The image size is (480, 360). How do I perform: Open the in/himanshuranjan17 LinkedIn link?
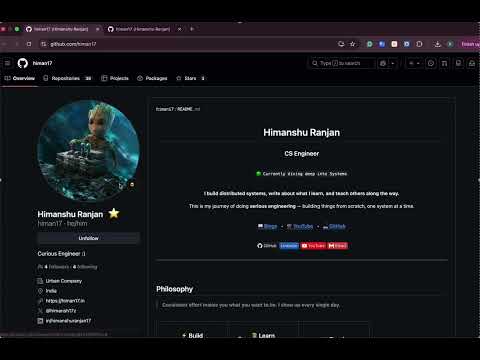[x=68, y=321]
